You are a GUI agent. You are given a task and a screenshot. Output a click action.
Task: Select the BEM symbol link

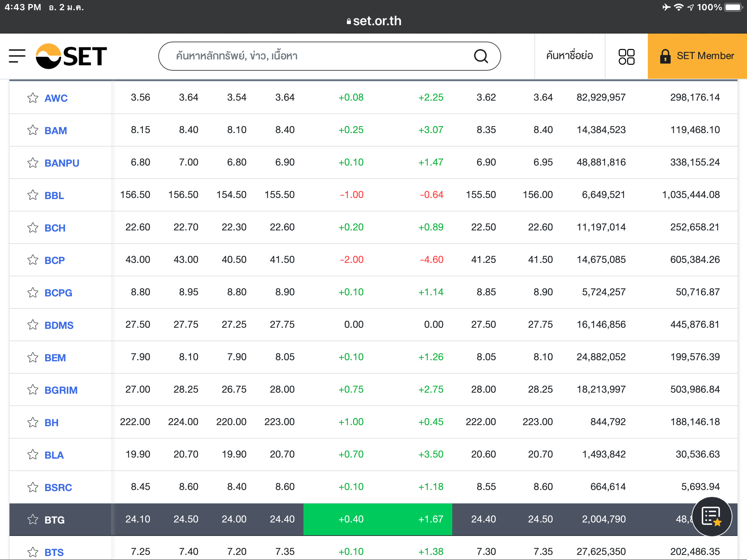coord(55,358)
